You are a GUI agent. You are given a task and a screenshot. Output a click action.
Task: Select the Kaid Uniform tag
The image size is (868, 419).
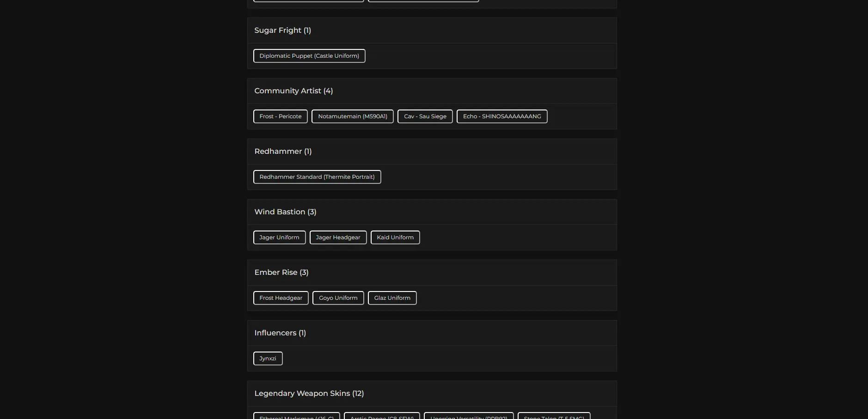pos(395,237)
